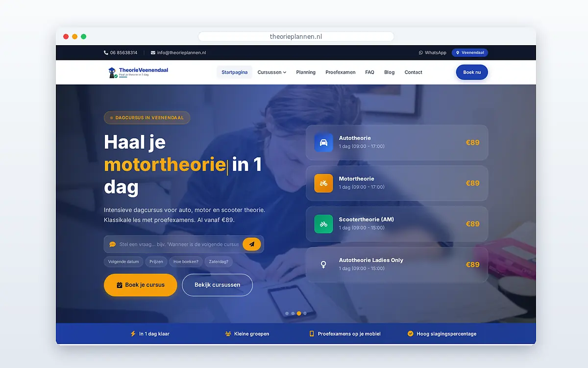Click the Boek je cursus button
This screenshot has width=588, height=368.
click(x=140, y=285)
